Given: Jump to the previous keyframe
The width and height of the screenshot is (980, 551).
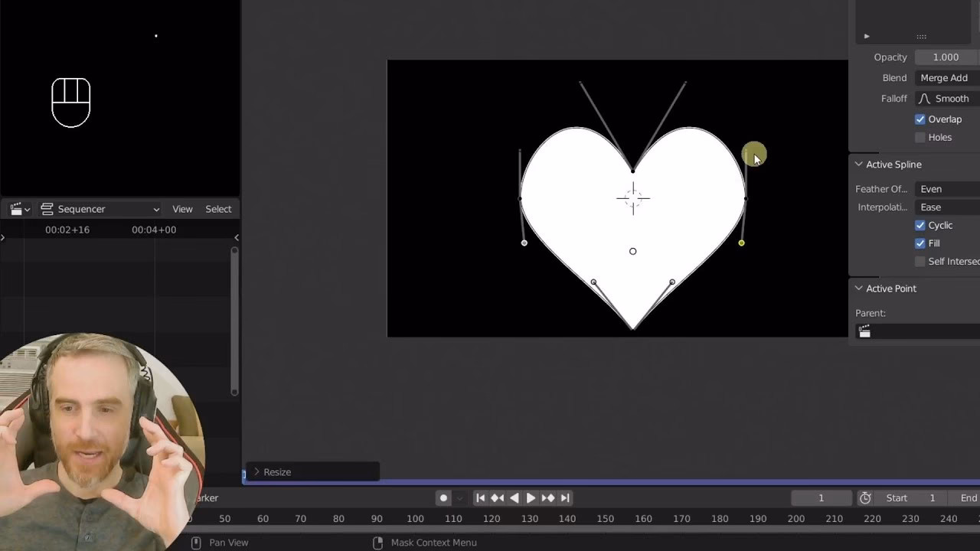Looking at the screenshot, I should click(x=498, y=498).
